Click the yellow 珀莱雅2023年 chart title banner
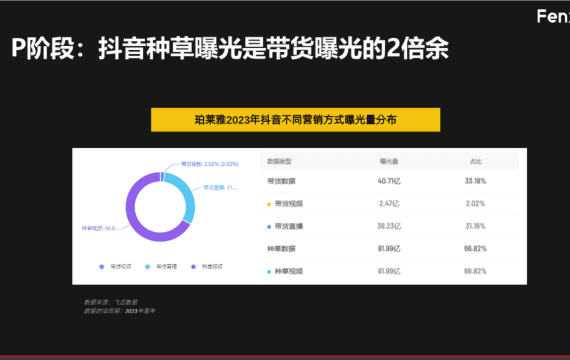570x360 pixels. [x=296, y=120]
